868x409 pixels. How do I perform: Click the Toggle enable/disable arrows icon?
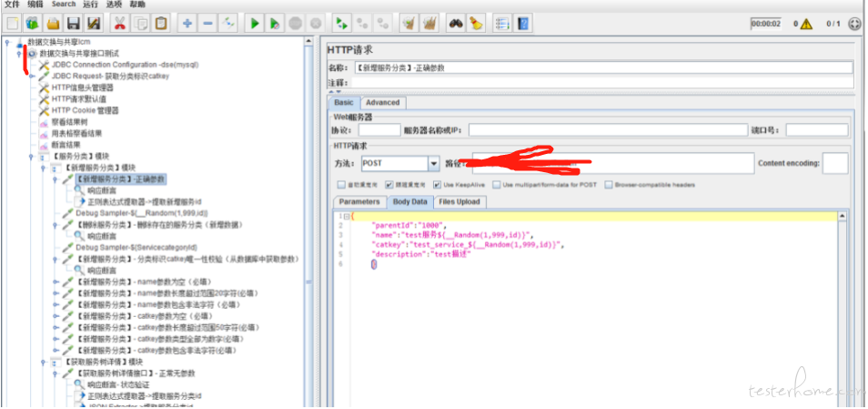(x=228, y=24)
